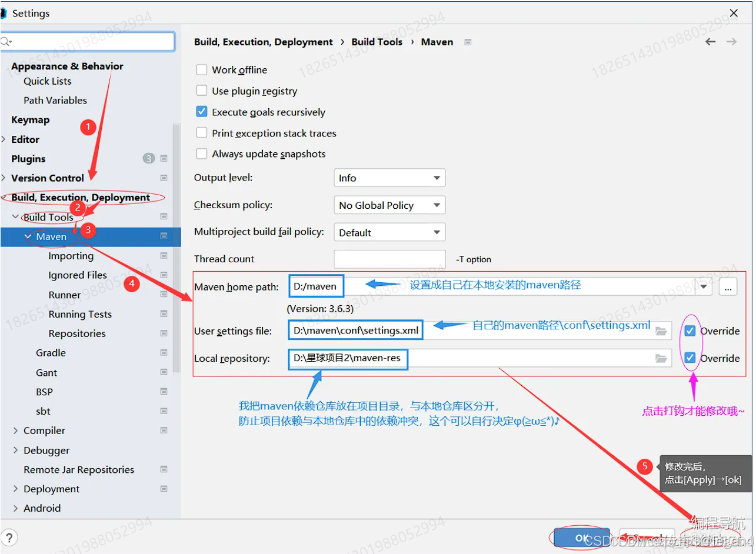
Task: Click the Thread count input field
Action: [x=389, y=259]
